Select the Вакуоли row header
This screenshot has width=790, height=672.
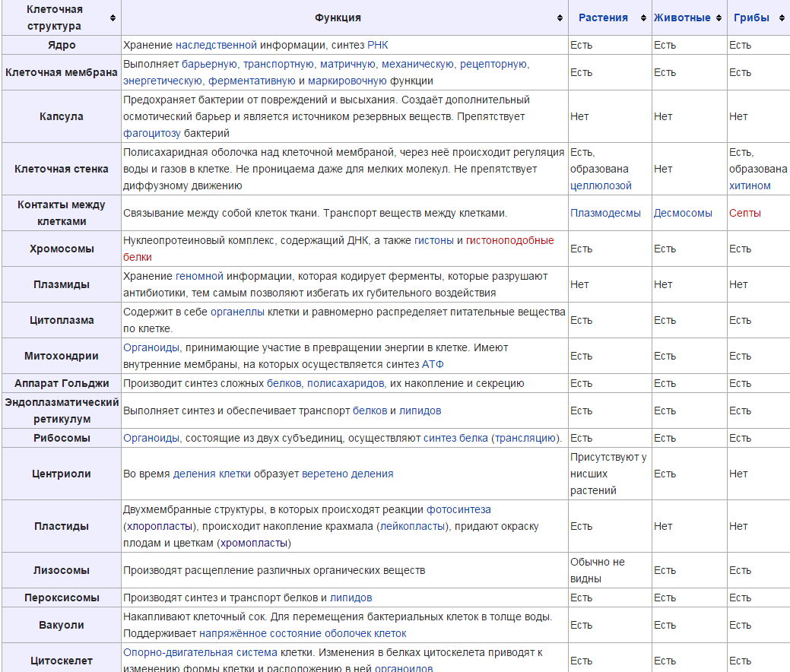(x=62, y=625)
